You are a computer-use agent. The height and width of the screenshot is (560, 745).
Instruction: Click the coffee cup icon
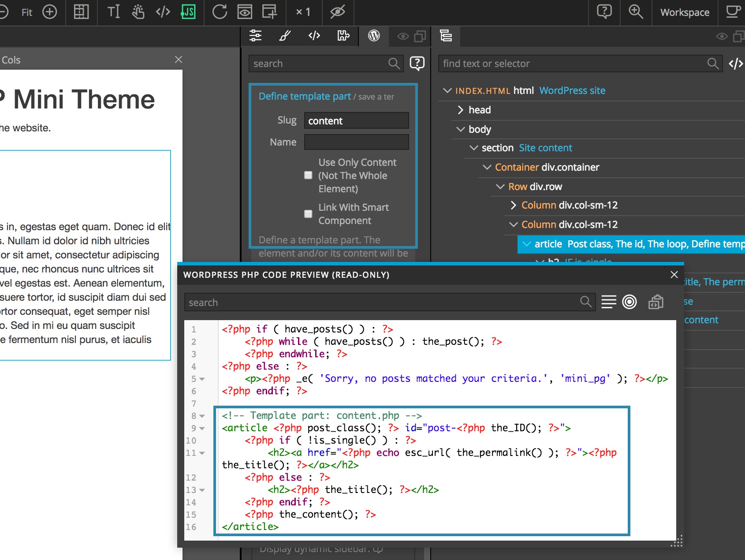[x=734, y=11]
